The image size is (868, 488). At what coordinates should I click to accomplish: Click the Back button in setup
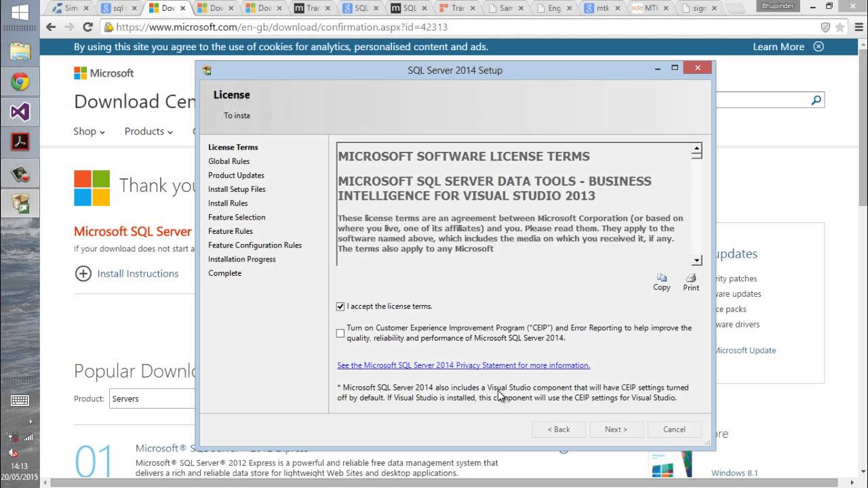point(559,429)
